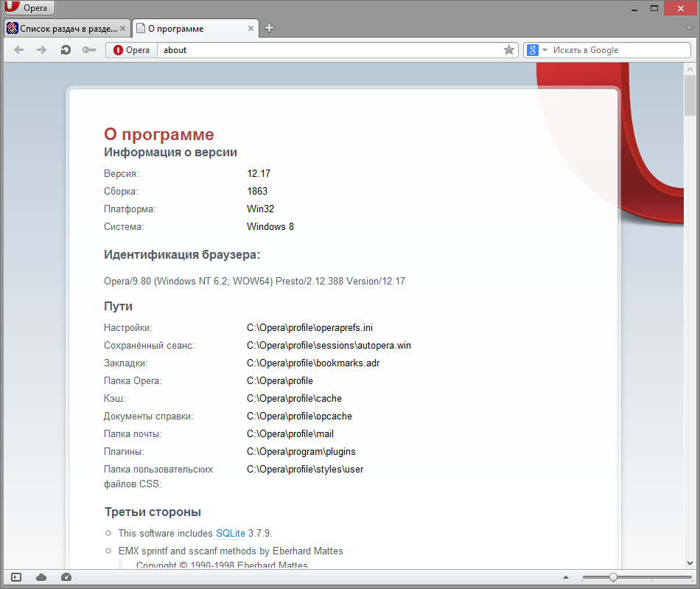Click the vertical scrollbar thumb
700x589 pixels.
click(x=690, y=96)
